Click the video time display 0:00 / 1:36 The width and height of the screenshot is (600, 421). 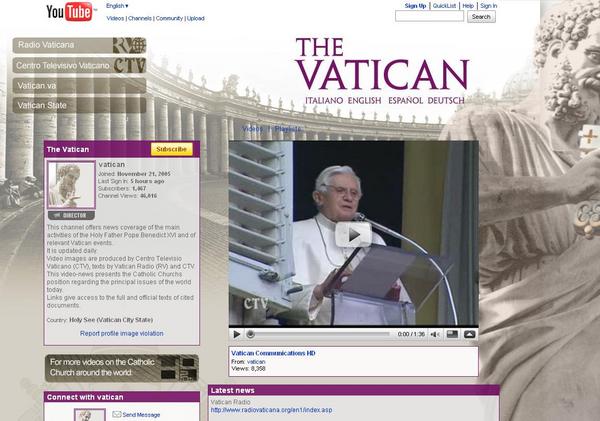[x=411, y=334]
